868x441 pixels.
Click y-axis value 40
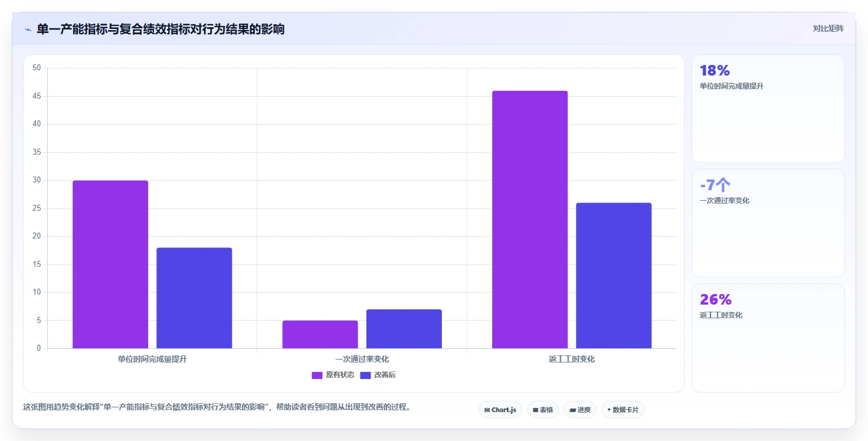[x=37, y=124]
